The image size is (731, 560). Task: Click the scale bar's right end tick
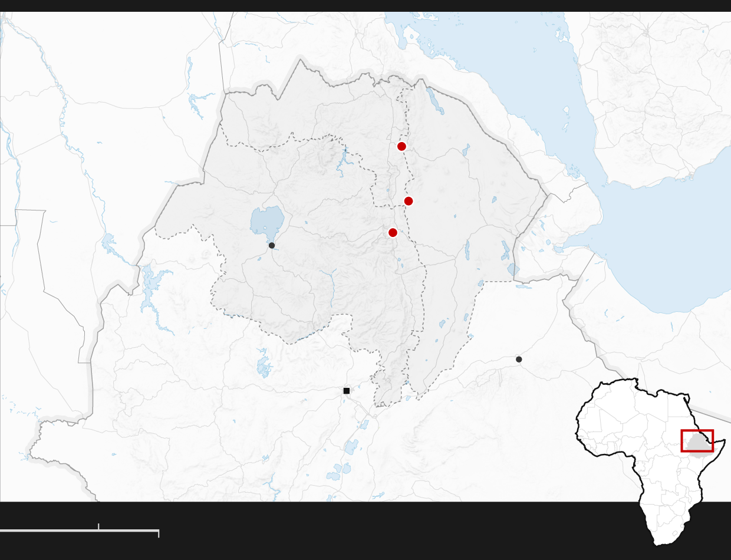click(x=159, y=533)
